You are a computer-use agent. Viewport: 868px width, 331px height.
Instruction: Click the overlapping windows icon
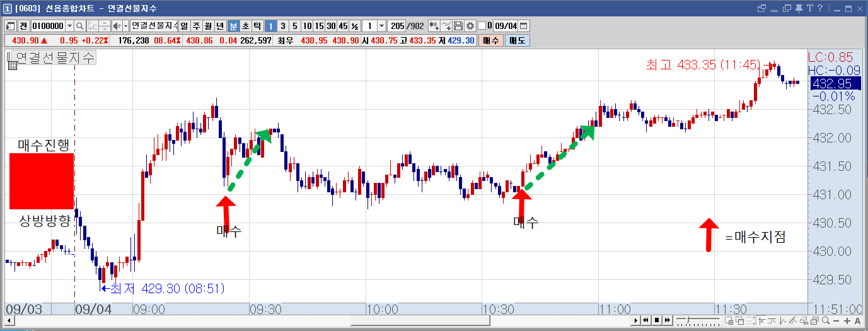[740, 320]
